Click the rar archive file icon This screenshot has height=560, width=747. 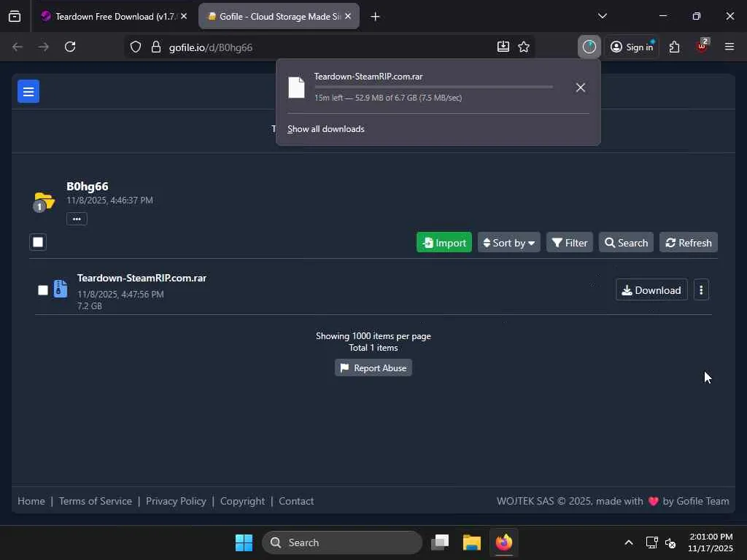coord(61,289)
